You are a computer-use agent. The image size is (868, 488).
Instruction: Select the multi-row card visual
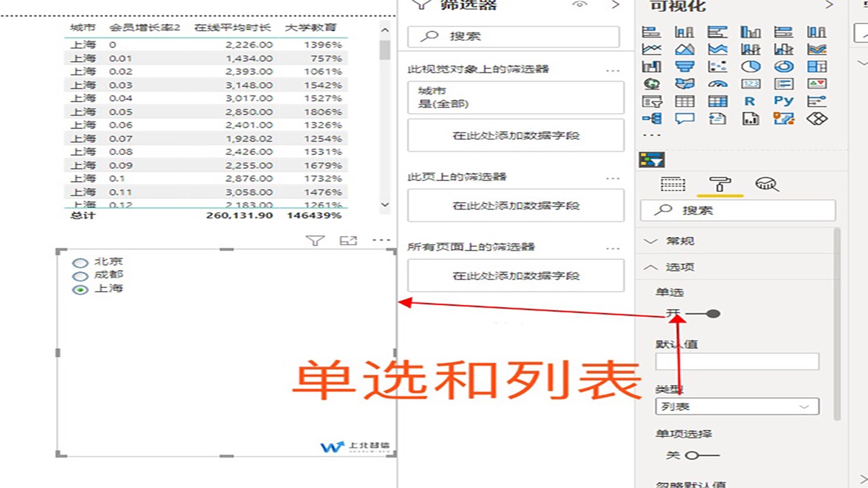pyautogui.click(x=783, y=83)
